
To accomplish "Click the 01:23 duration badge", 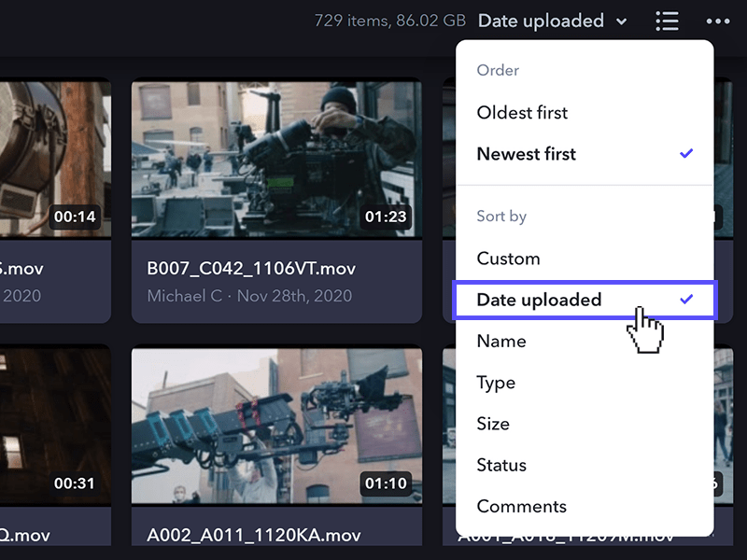I will tap(386, 217).
